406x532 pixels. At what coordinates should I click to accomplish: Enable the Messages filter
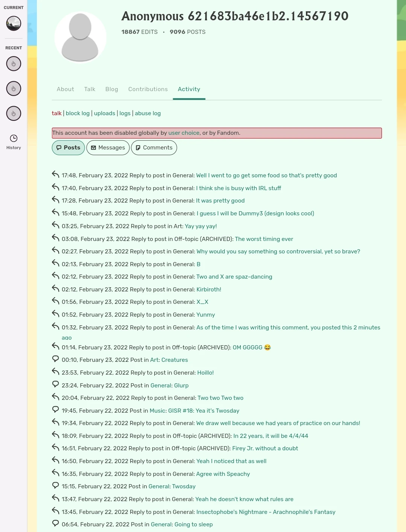tap(108, 148)
